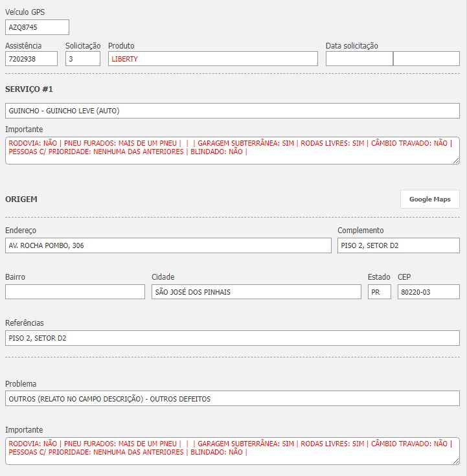Click the second Data solicitação box
467x476 pixels.
click(426, 59)
